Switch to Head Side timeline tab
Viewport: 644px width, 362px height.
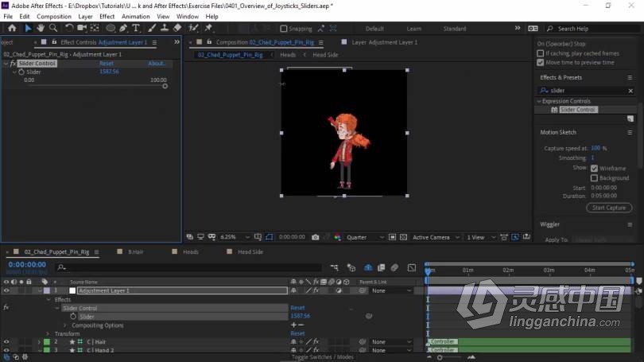pyautogui.click(x=250, y=251)
